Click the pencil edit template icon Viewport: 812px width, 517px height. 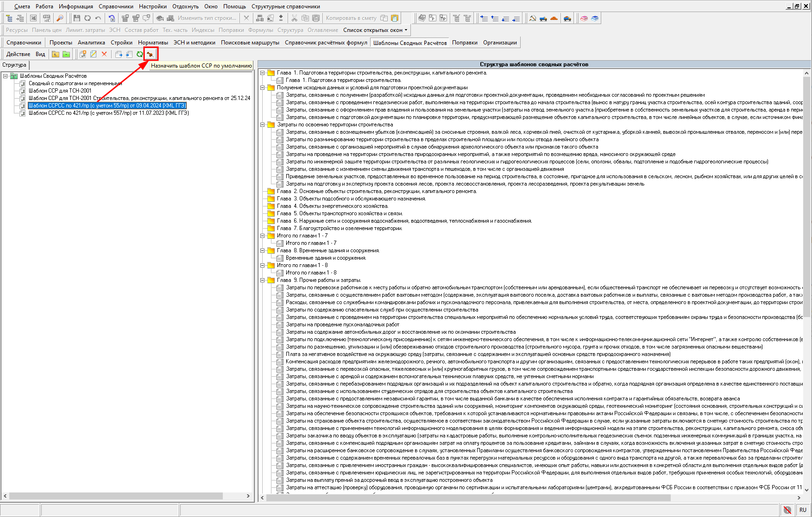[94, 54]
